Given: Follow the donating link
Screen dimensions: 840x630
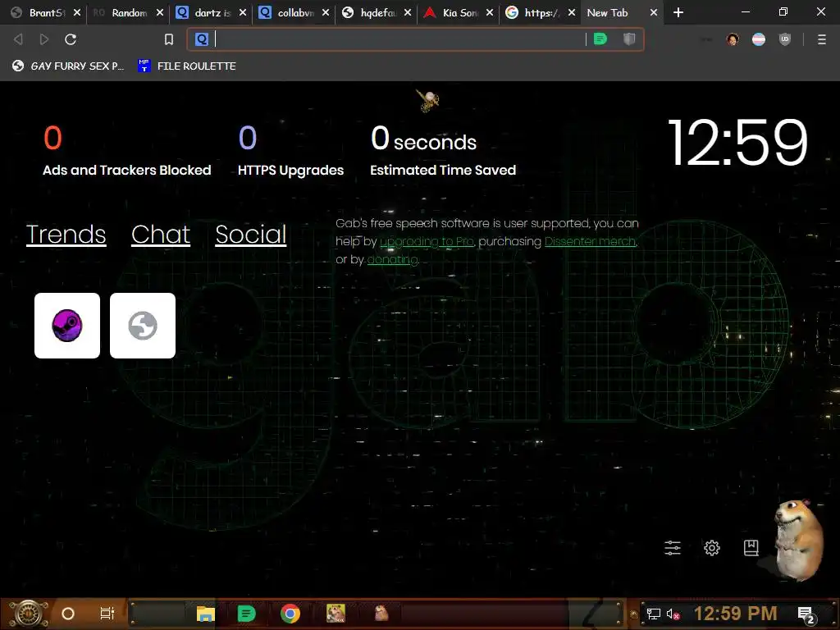Looking at the screenshot, I should 393,260.
